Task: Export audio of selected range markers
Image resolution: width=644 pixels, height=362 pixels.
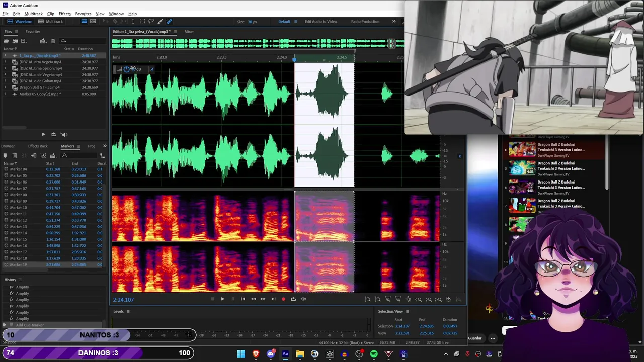Action: pos(43,156)
